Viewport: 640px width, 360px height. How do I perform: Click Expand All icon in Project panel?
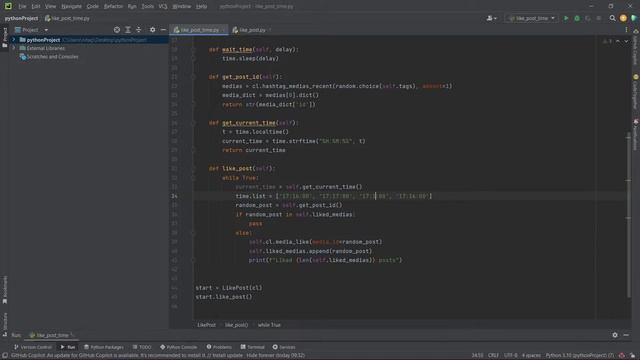click(128, 30)
